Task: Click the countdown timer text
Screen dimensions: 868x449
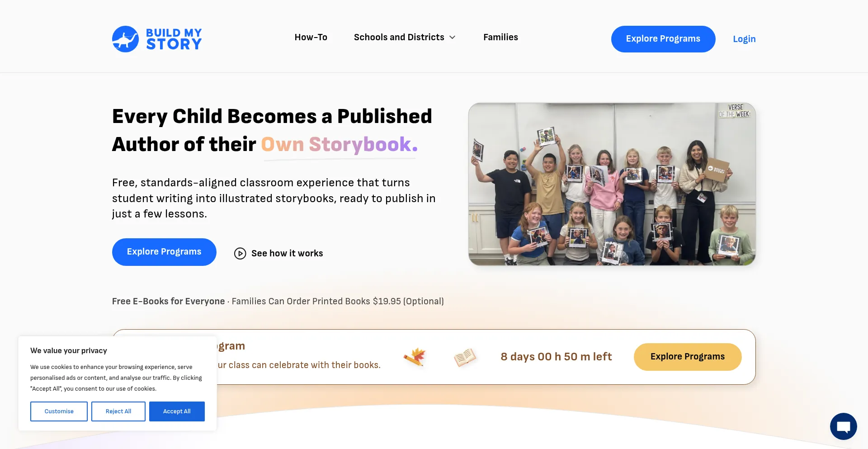Action: click(556, 357)
